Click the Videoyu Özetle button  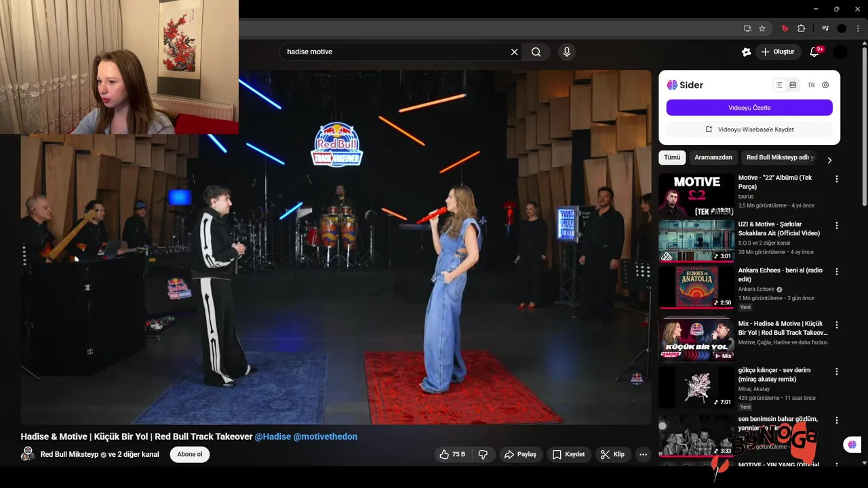click(x=749, y=108)
